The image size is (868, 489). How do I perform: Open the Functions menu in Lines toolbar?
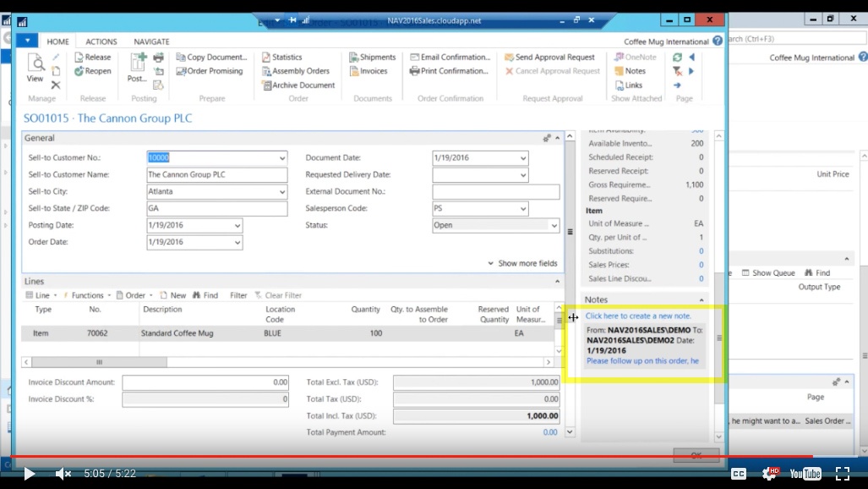coord(86,295)
